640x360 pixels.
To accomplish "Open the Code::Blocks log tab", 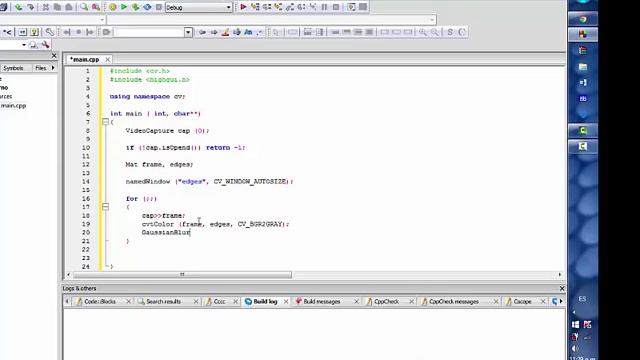I will (x=100, y=302).
